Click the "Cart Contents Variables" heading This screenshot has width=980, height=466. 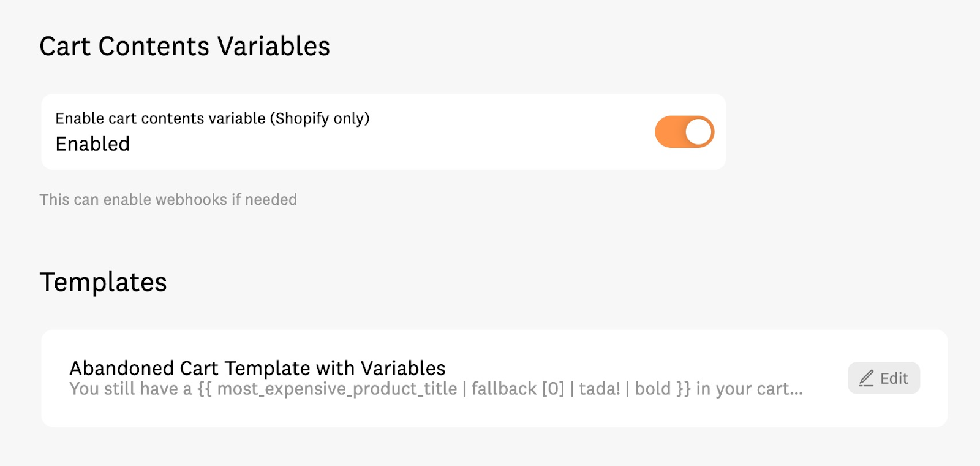coord(184,47)
